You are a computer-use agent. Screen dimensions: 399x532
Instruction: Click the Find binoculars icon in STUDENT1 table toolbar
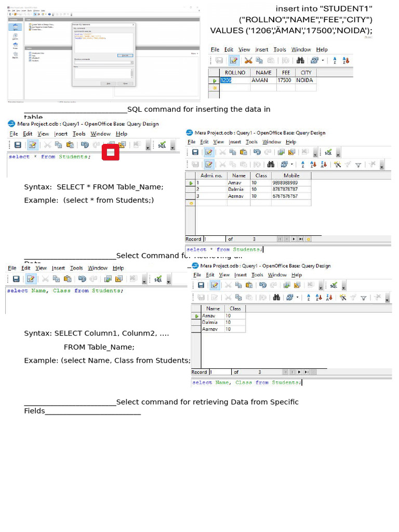tap(300, 61)
